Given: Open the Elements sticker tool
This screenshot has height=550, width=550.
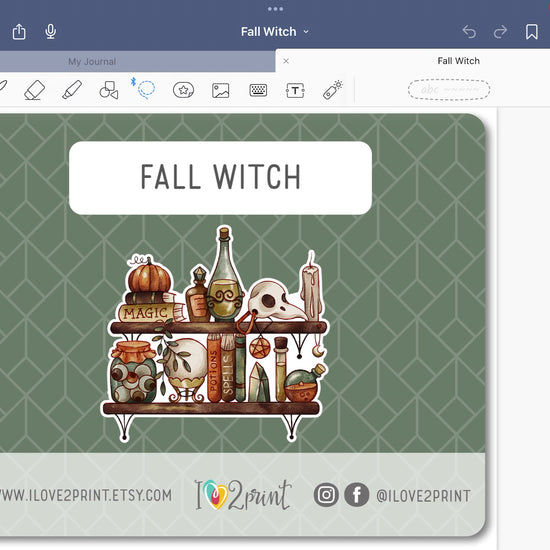Looking at the screenshot, I should point(183,90).
